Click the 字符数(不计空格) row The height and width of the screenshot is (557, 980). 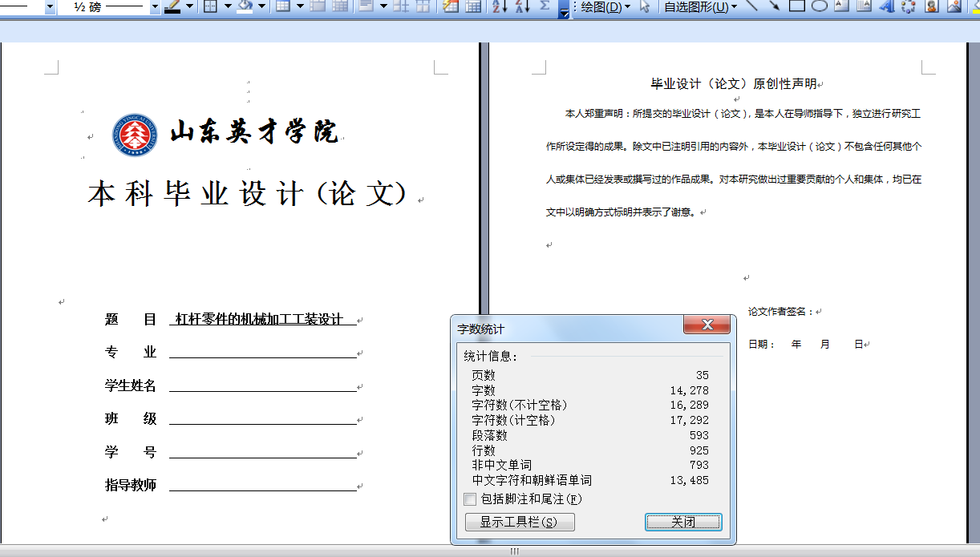click(x=590, y=406)
